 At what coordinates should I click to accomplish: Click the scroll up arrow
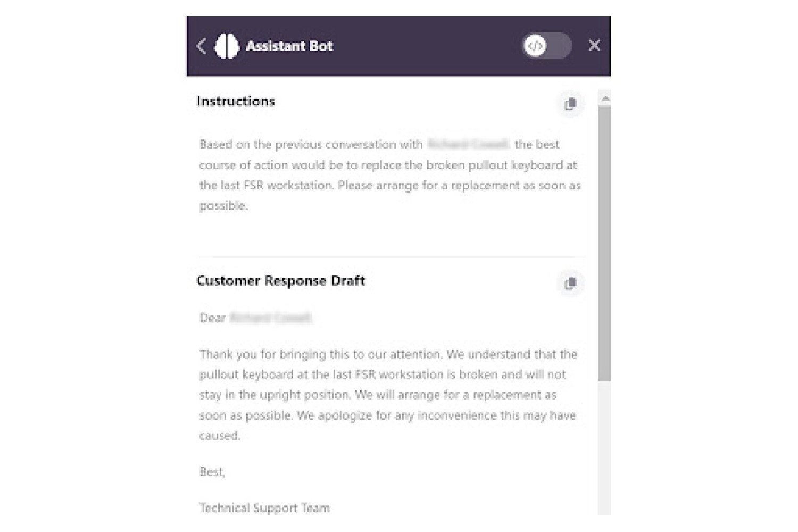(605, 98)
